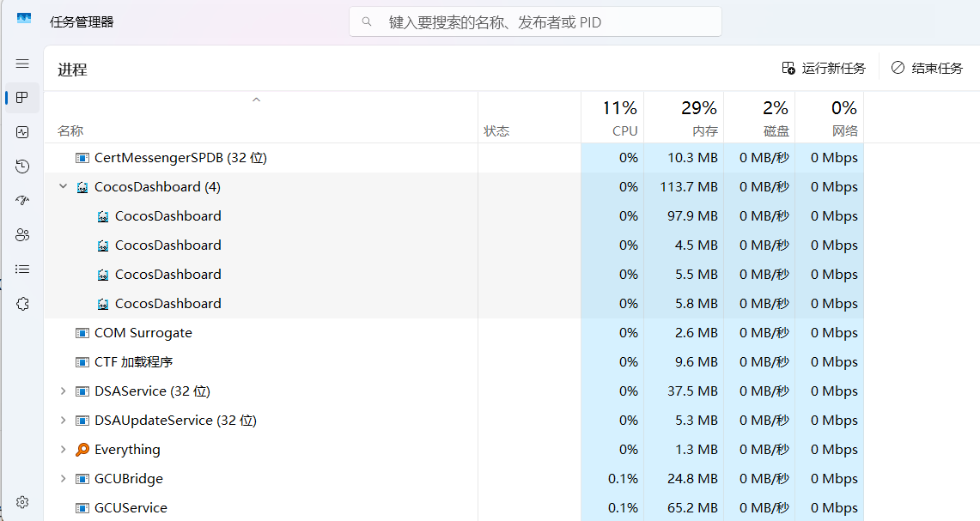Open Task Manager settings gear
Screen dimensions: 980x521
click(22, 502)
